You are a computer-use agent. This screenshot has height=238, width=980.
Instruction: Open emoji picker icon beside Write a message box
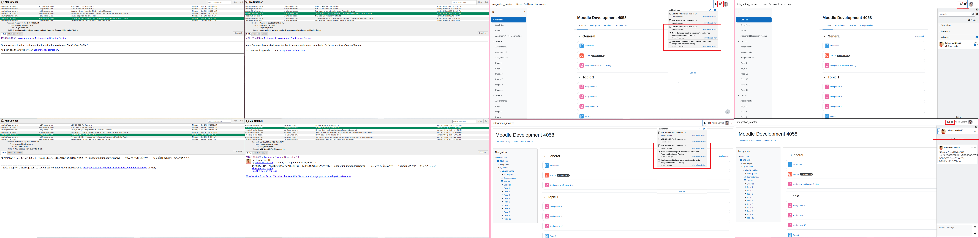(975, 227)
